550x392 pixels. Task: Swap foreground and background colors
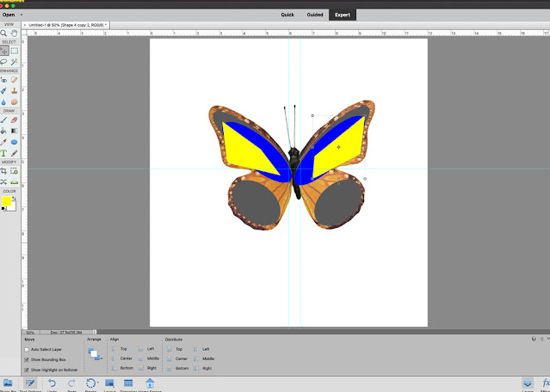[14, 199]
